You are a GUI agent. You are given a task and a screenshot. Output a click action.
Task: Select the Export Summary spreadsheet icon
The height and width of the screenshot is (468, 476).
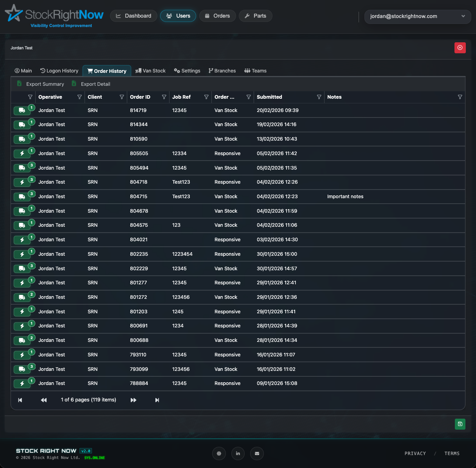[19, 84]
